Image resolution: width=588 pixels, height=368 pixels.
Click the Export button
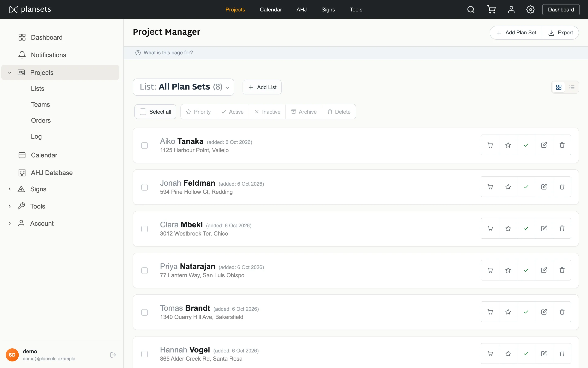(561, 33)
